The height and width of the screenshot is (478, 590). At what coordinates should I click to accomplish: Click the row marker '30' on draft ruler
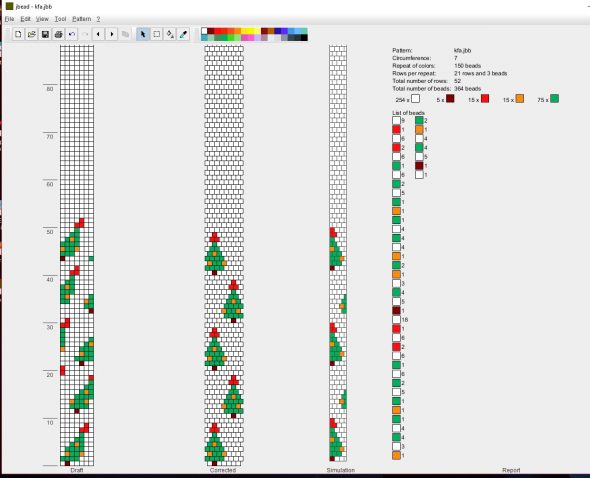click(50, 327)
